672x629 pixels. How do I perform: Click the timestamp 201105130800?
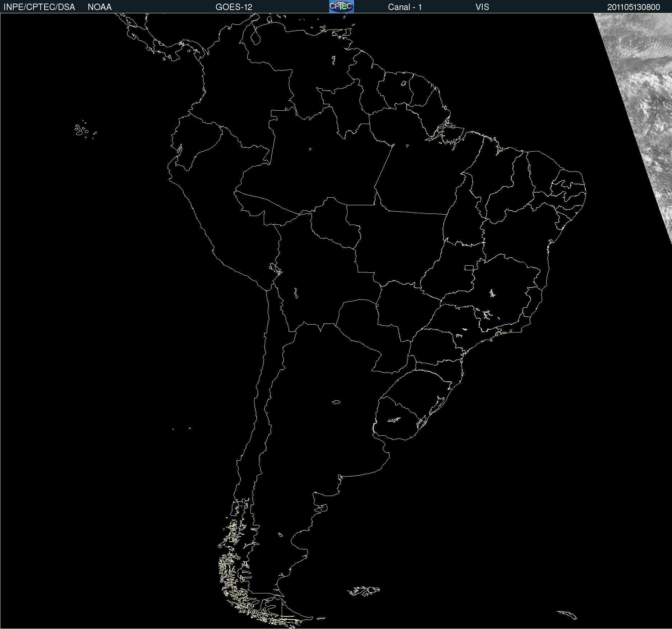[634, 7]
